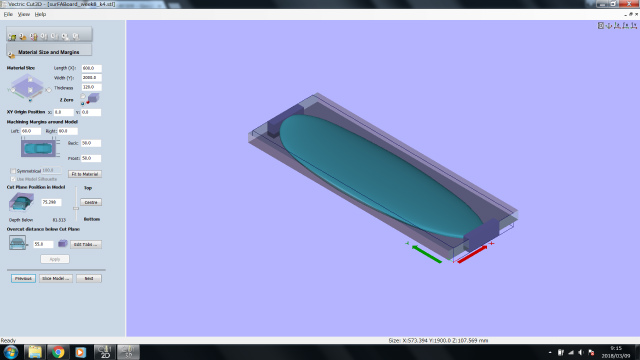Open the File menu
Viewport: 640px width, 360px height.
point(8,14)
